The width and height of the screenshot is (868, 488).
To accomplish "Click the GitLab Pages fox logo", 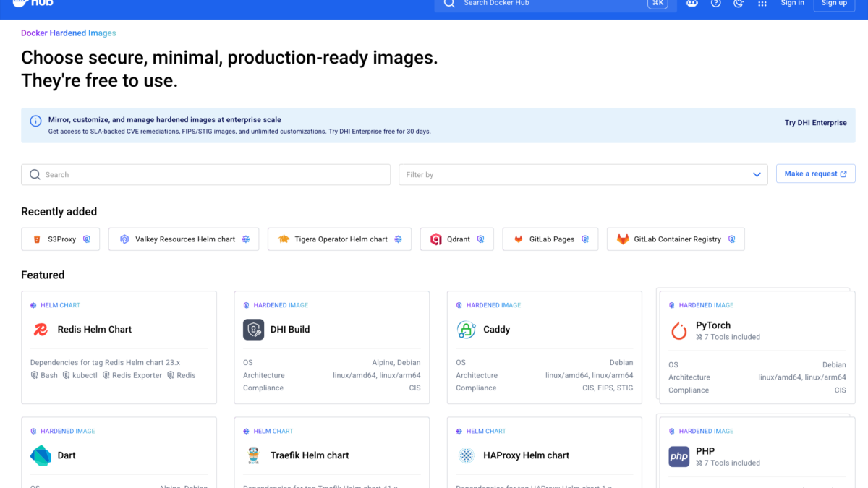I will (x=519, y=239).
